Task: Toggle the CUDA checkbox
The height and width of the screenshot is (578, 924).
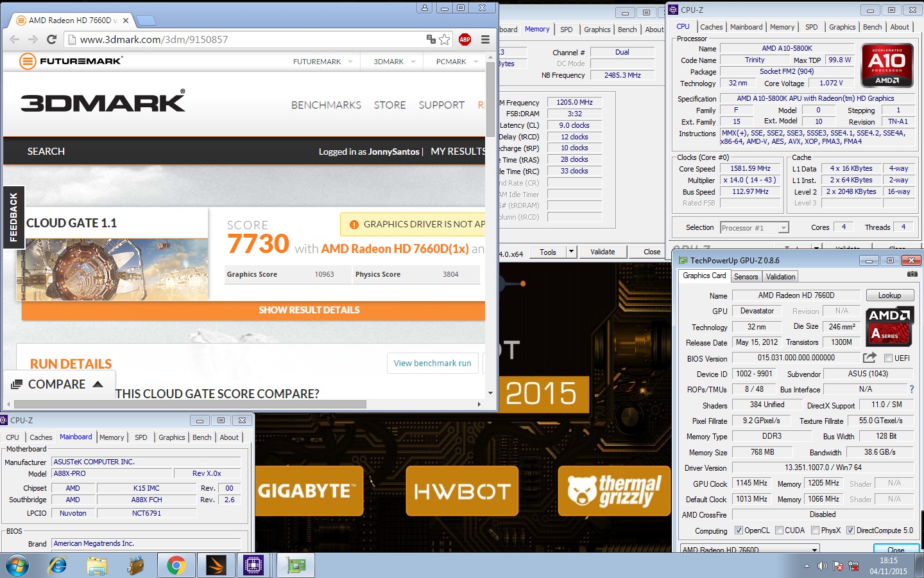Action: point(779,530)
